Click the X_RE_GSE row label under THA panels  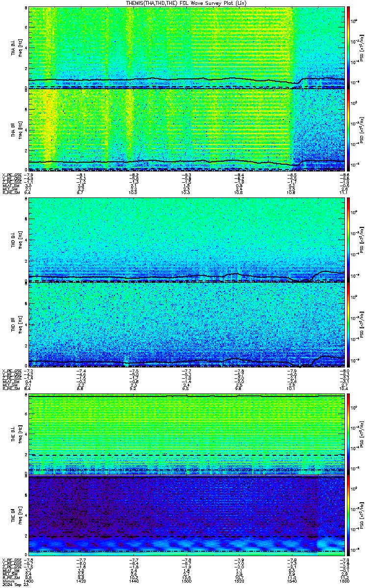[x=11, y=175]
